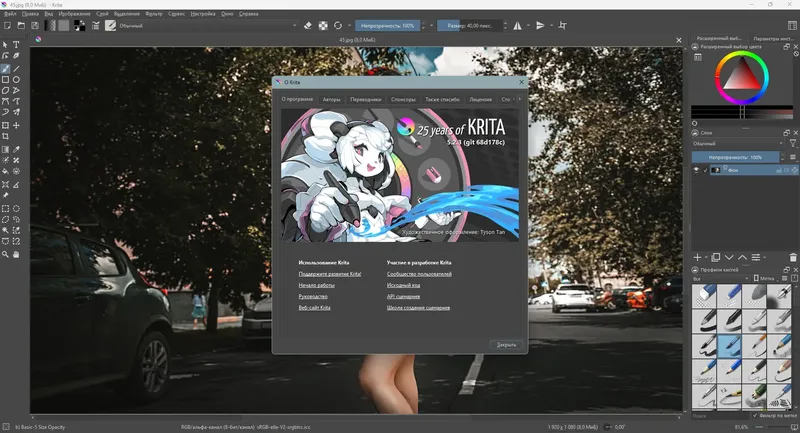Image resolution: width=800 pixels, height=433 pixels.
Task: Click the Закрыть button in About dialog
Action: click(x=506, y=345)
